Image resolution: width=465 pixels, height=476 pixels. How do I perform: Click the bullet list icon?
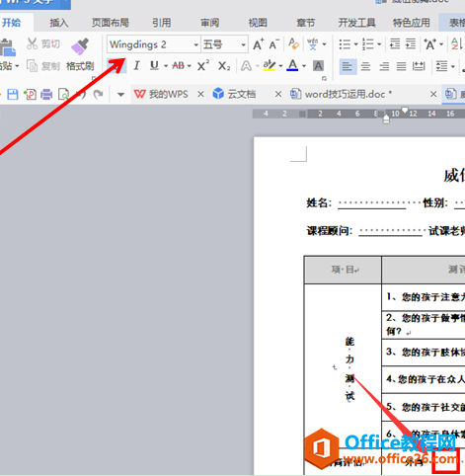click(x=345, y=44)
